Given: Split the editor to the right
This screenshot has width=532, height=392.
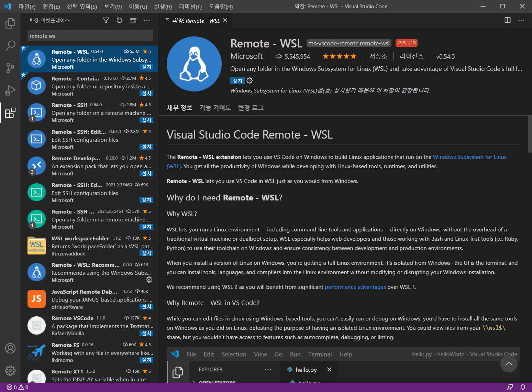Looking at the screenshot, I should pyautogui.click(x=508, y=20).
